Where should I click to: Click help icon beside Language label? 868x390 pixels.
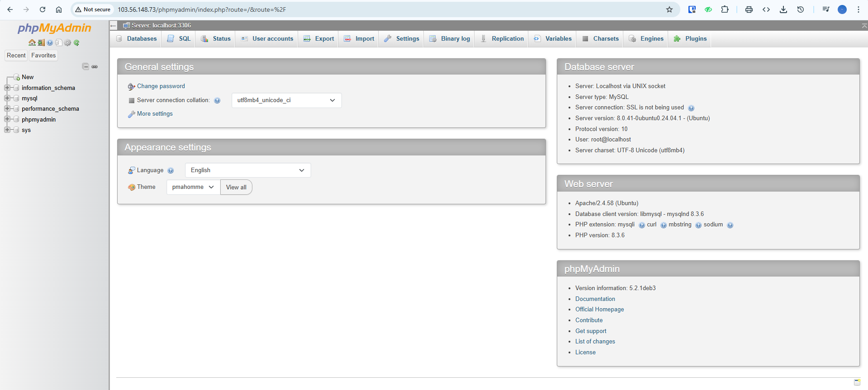click(x=171, y=171)
